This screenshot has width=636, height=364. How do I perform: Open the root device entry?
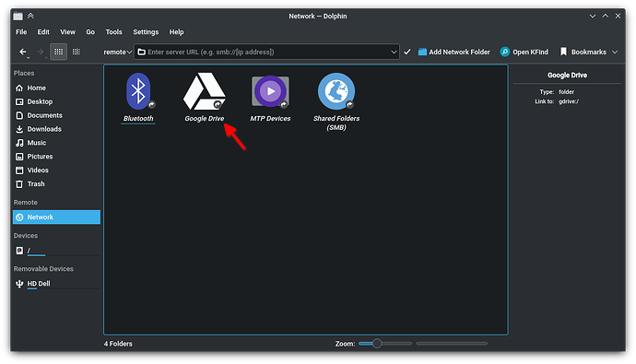click(x=56, y=251)
